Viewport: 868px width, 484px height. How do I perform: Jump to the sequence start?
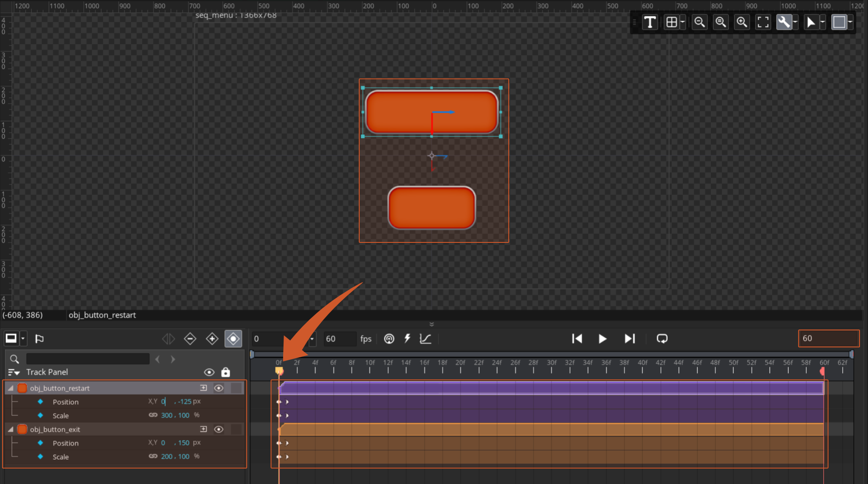(x=577, y=339)
